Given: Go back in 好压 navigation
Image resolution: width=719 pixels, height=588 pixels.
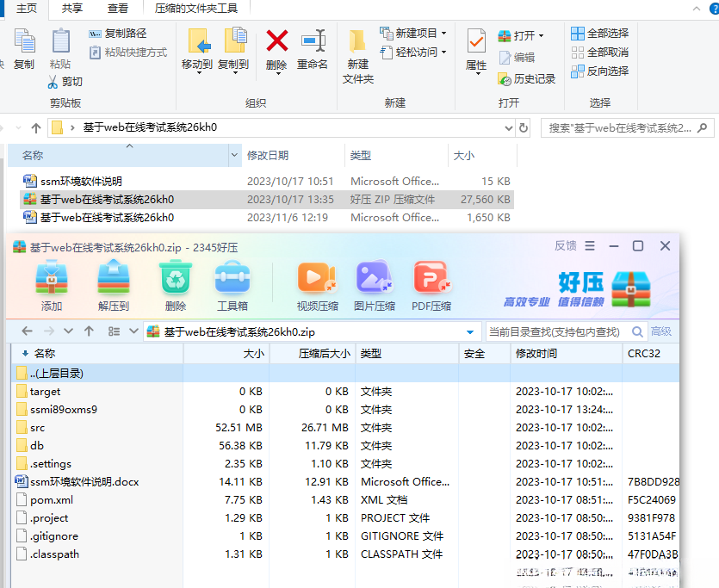Looking at the screenshot, I should tap(27, 331).
